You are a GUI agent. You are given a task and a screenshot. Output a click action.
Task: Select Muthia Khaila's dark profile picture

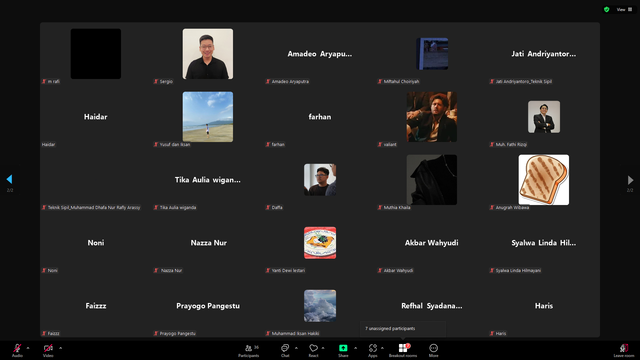(432, 180)
